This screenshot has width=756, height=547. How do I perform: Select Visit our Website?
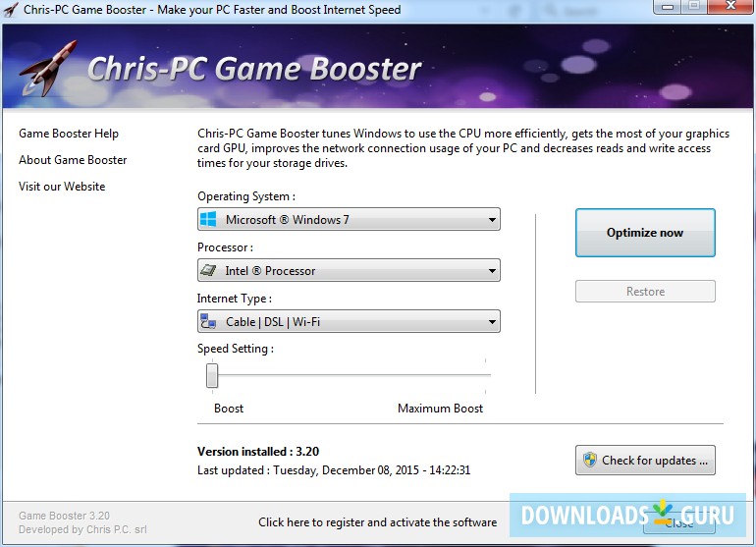62,187
